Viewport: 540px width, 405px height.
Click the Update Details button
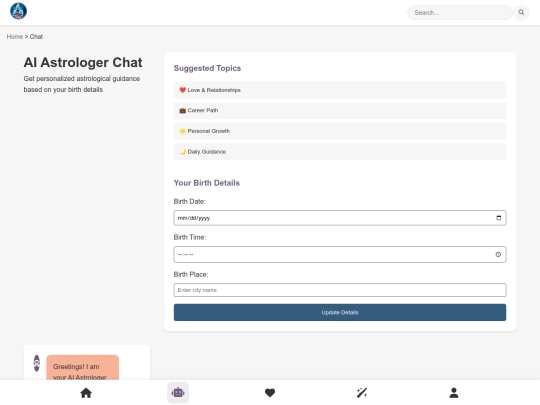click(340, 312)
